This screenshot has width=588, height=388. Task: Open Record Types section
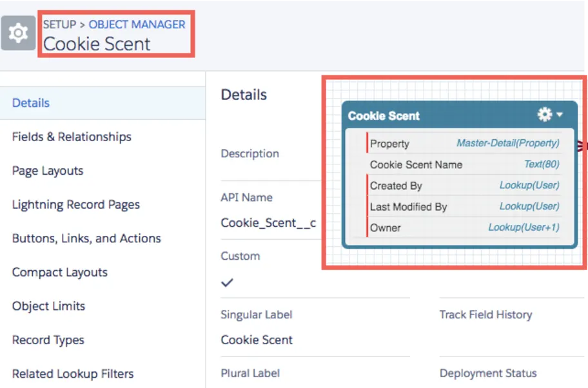[x=48, y=340]
